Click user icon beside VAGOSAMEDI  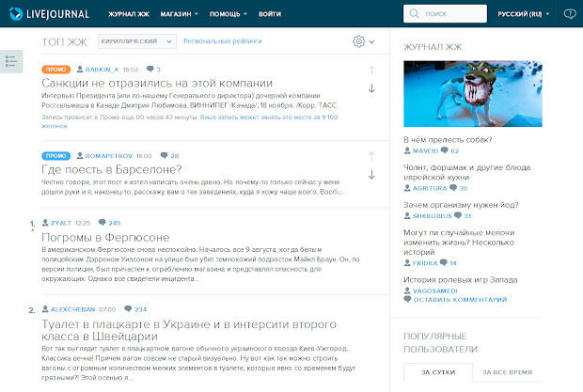(x=407, y=290)
